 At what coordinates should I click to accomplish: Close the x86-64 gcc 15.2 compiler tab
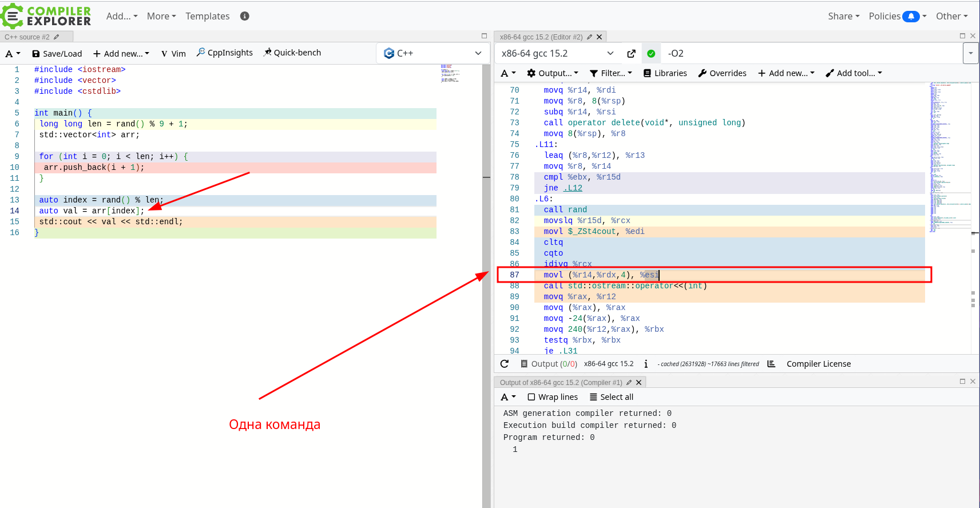599,37
